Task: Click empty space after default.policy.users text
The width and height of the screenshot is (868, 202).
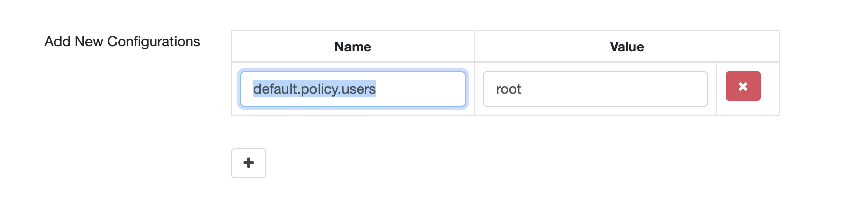Action: (x=420, y=89)
